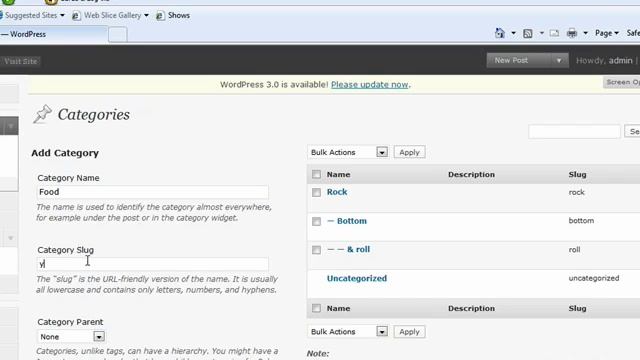The width and height of the screenshot is (640, 360).
Task: Expand the Home icon dropdown arrow
Action: point(513,33)
